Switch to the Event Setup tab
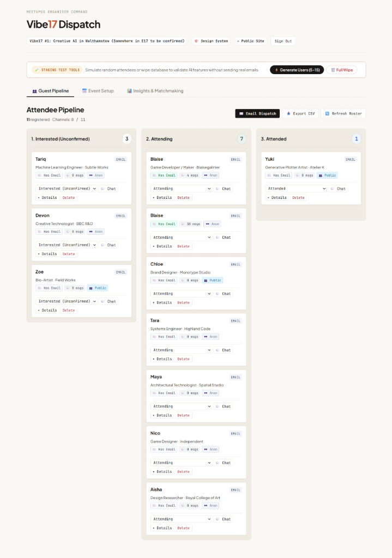This screenshot has height=558, width=392. click(x=98, y=91)
